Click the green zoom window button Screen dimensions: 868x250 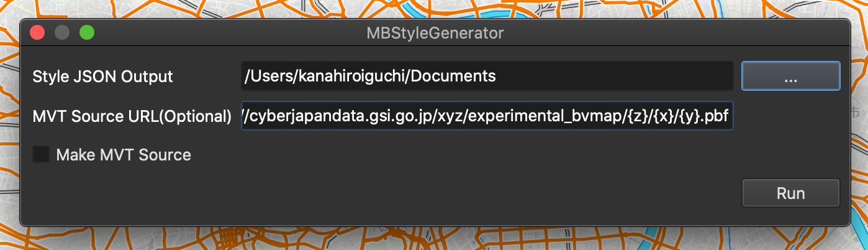coord(87,32)
